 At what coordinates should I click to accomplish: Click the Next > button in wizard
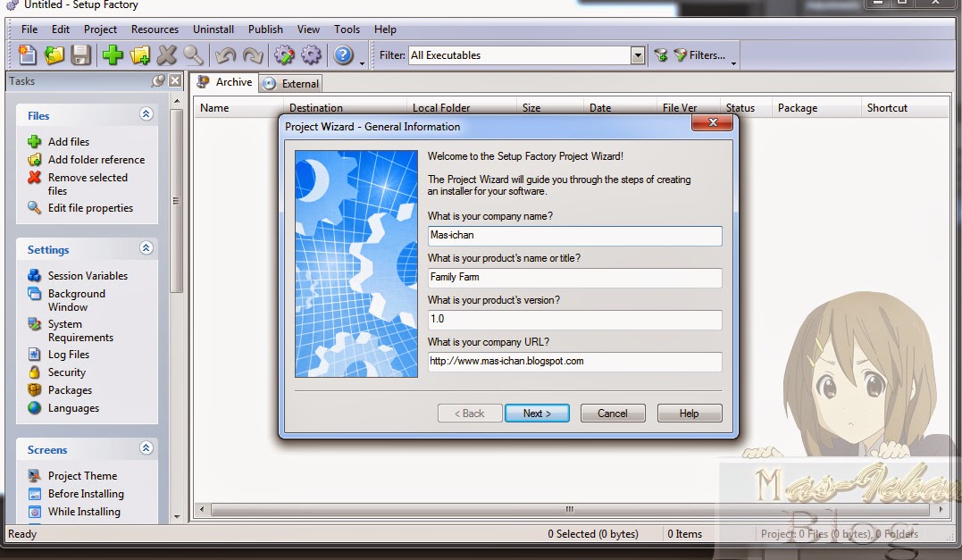537,414
